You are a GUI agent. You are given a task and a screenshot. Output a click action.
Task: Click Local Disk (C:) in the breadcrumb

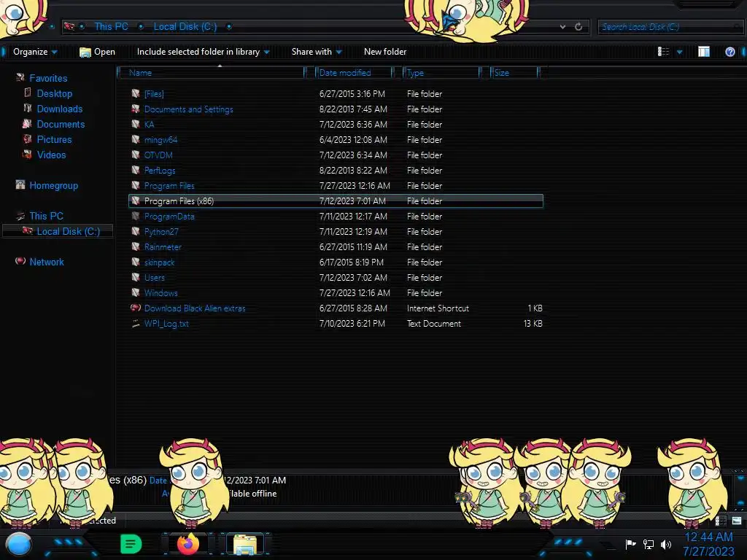185,27
